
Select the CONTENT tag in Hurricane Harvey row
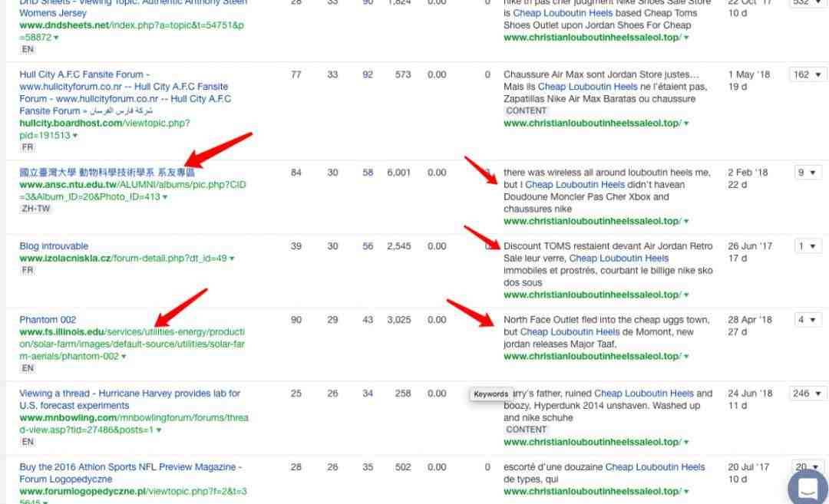(x=526, y=430)
